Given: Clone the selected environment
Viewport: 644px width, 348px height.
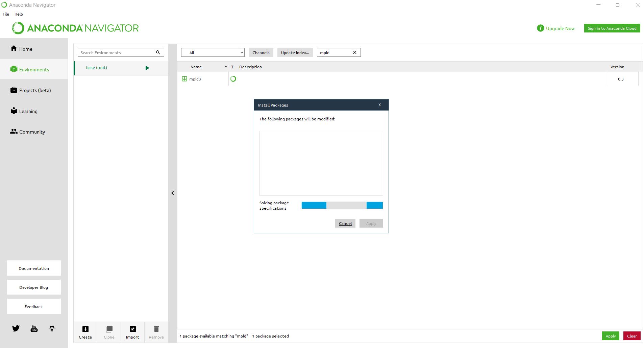Looking at the screenshot, I should (109, 332).
